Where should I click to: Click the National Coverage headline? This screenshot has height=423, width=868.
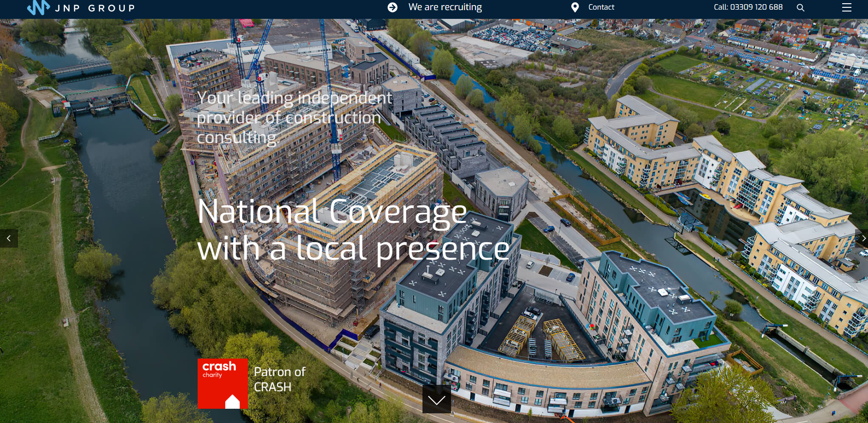pos(332,212)
